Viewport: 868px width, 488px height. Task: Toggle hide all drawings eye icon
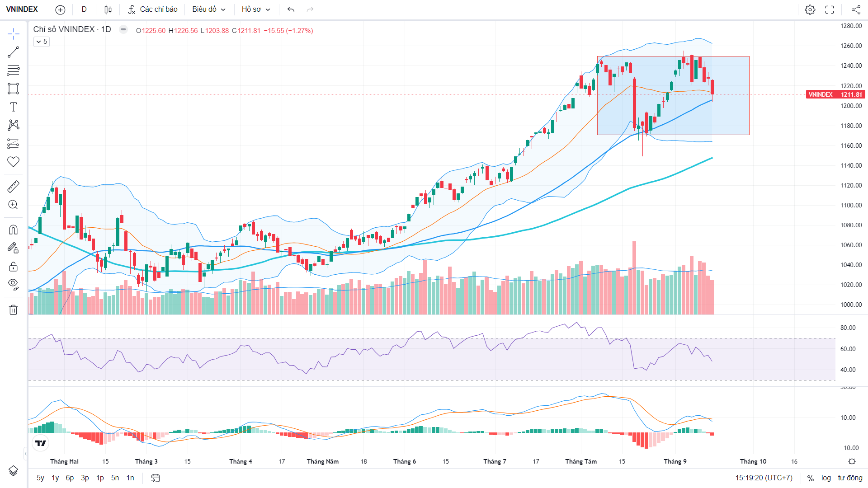pos(13,284)
